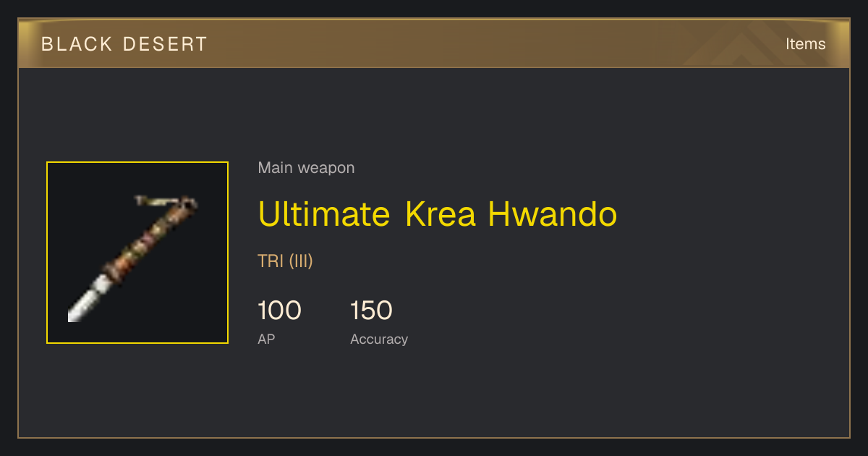868x456 pixels.
Task: Click the AP stat label
Action: [266, 339]
